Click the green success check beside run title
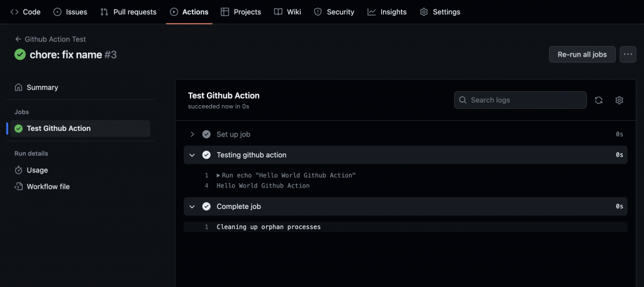Viewport: 644px width, 287px height. 20,55
